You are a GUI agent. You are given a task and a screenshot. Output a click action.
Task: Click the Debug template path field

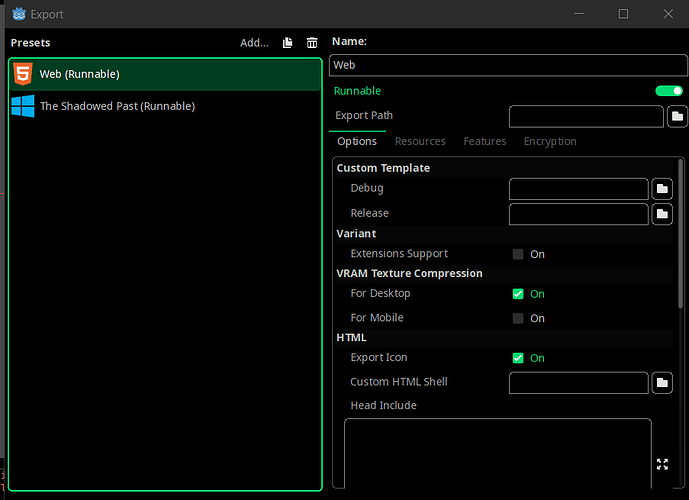579,189
